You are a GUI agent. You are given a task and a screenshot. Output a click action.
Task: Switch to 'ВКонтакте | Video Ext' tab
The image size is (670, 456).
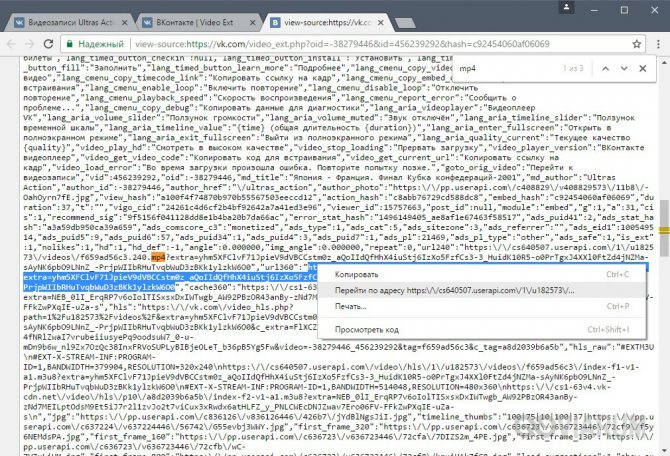(198, 22)
